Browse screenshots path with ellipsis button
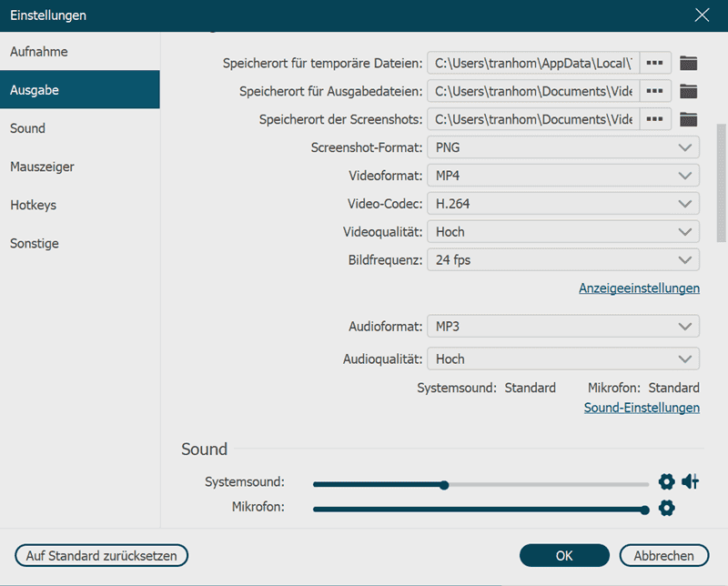The height and width of the screenshot is (586, 728). [x=655, y=119]
